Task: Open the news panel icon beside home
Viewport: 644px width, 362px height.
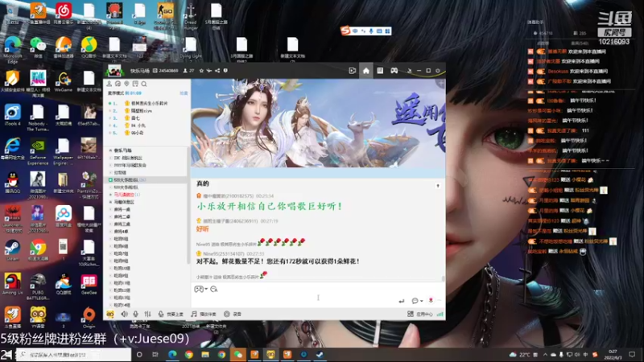Action: click(380, 71)
